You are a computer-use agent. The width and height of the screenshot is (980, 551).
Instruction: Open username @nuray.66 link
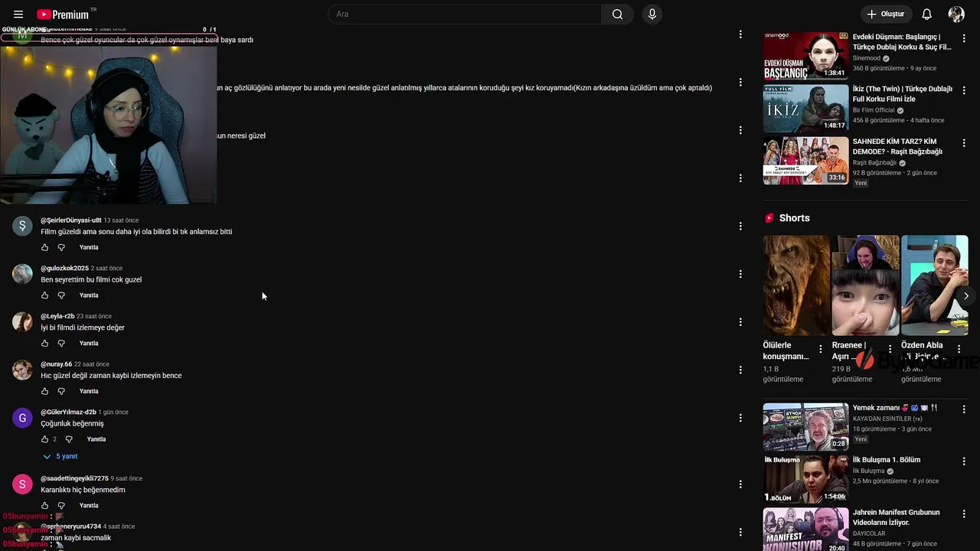click(x=56, y=364)
